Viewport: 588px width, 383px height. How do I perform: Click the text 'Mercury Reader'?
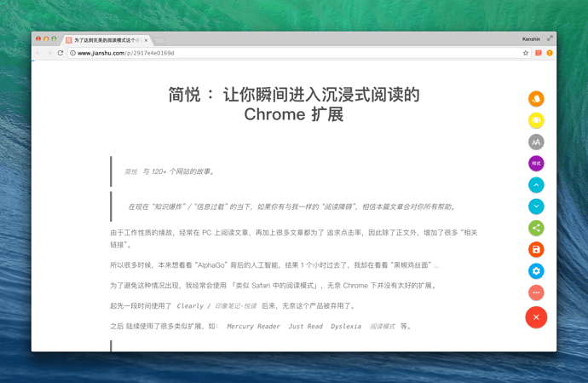(x=253, y=327)
